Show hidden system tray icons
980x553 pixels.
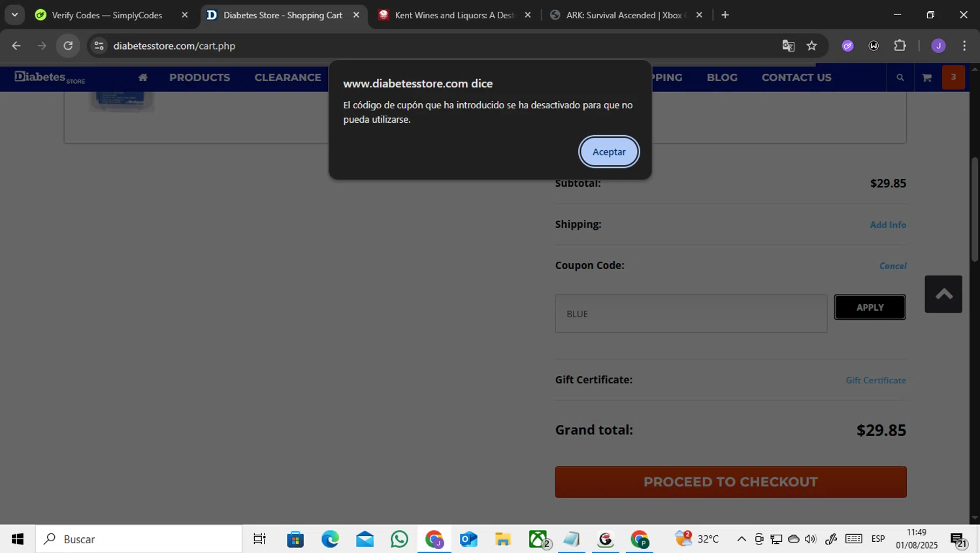pyautogui.click(x=742, y=539)
